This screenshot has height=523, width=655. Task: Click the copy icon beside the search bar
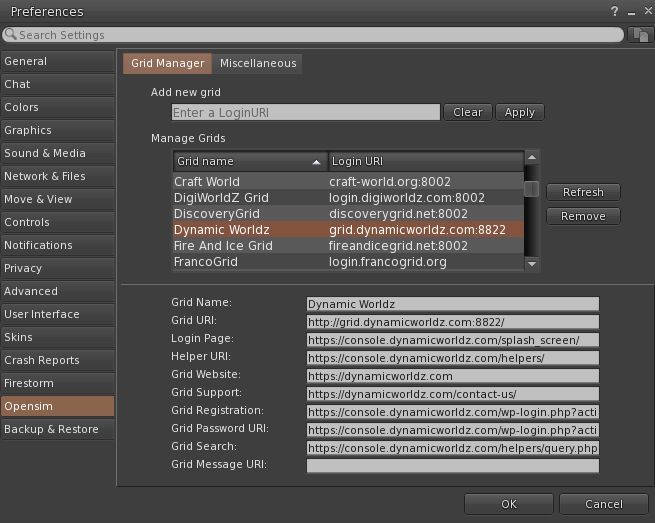coord(640,35)
